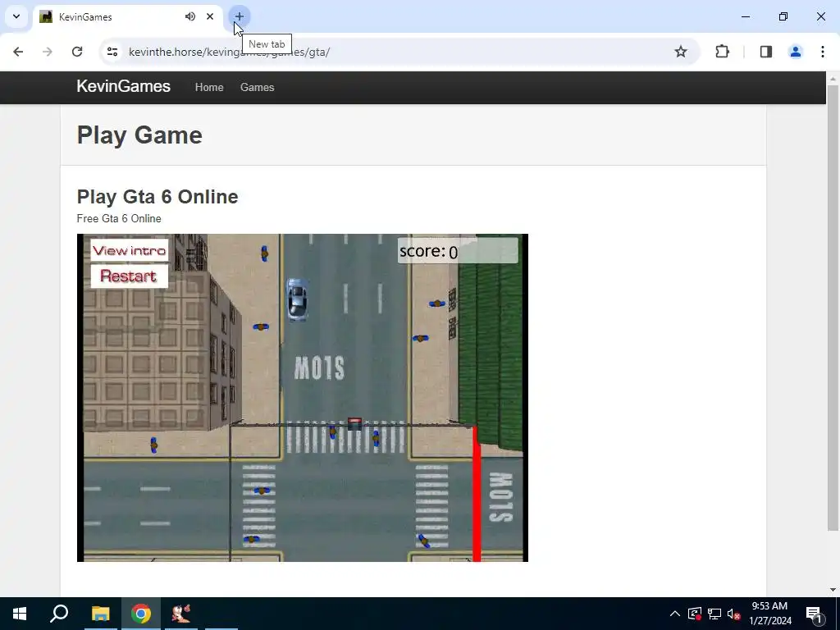Image resolution: width=840 pixels, height=630 pixels.
Task: Open the Worms game taskbar icon
Action: [x=181, y=614]
